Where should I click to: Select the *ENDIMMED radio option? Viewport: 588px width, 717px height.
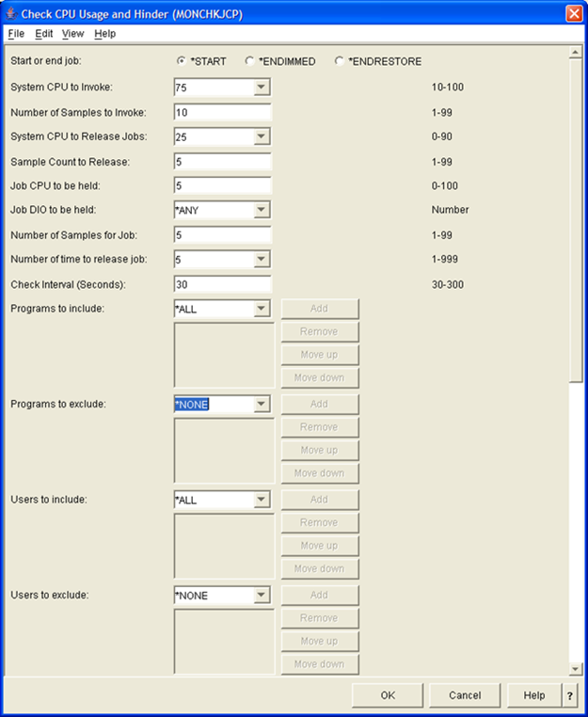(249, 61)
